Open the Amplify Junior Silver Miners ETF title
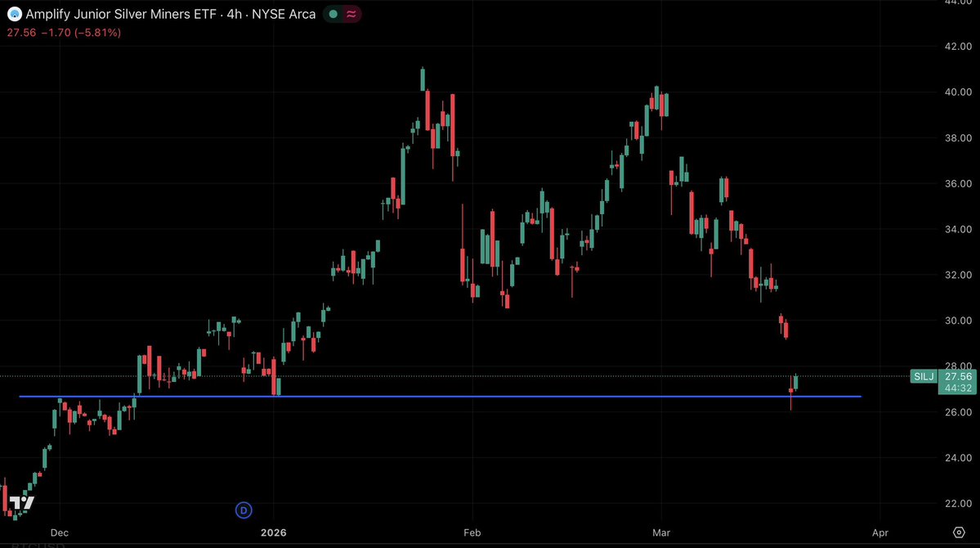This screenshot has width=980, height=548. click(x=171, y=14)
